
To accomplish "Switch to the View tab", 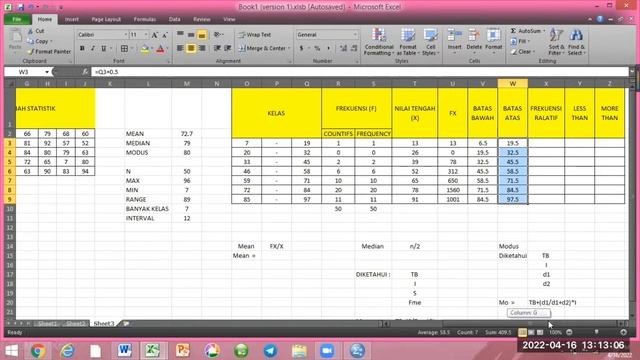I will 229,19.
